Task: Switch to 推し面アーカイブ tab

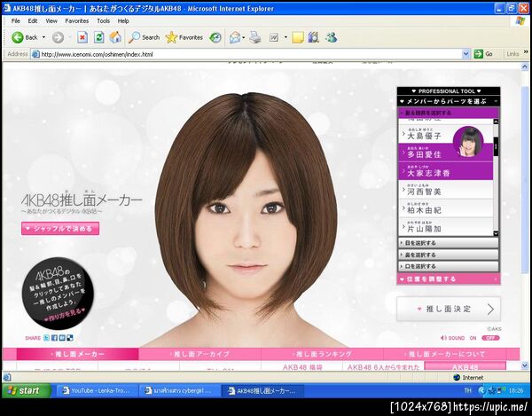Action: click(199, 354)
